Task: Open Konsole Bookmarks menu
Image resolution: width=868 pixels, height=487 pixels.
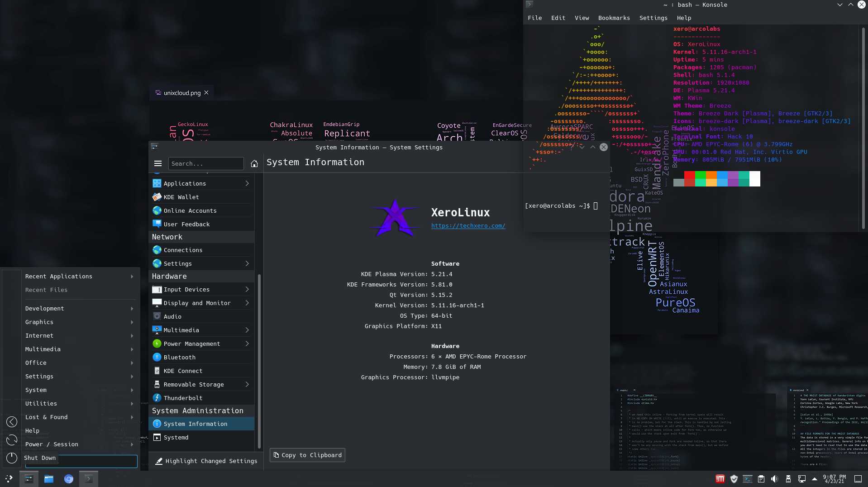Action: pyautogui.click(x=614, y=18)
